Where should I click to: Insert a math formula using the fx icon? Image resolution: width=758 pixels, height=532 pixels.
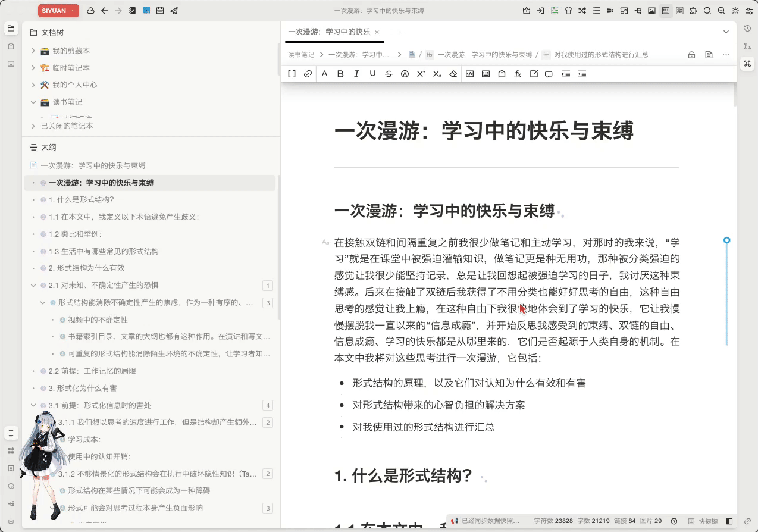click(x=518, y=74)
